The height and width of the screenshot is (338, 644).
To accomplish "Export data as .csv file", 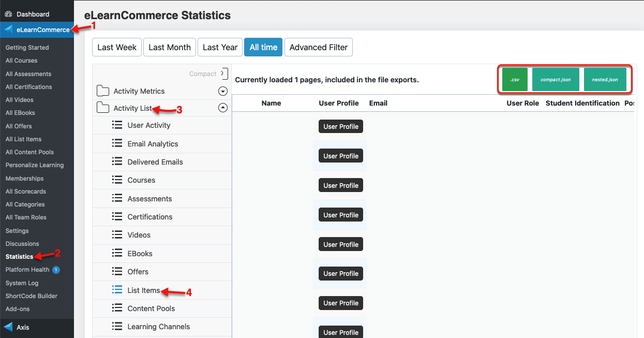I will pyautogui.click(x=515, y=80).
